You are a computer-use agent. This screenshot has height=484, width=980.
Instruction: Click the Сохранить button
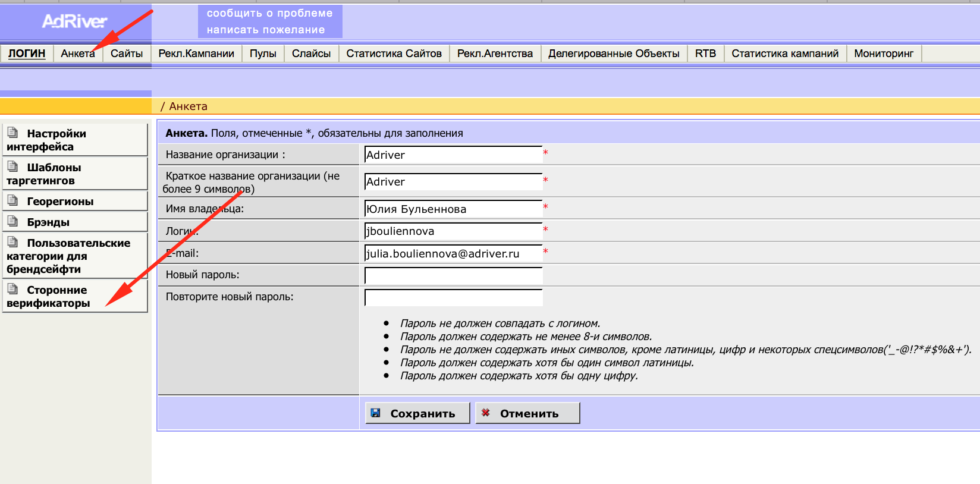pos(417,413)
